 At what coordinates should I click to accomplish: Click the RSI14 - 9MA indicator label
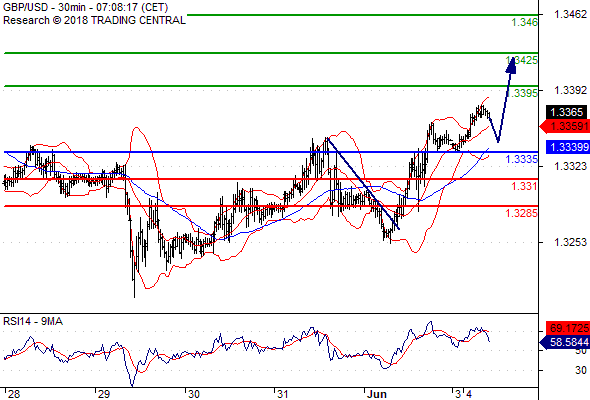[x=33, y=321]
